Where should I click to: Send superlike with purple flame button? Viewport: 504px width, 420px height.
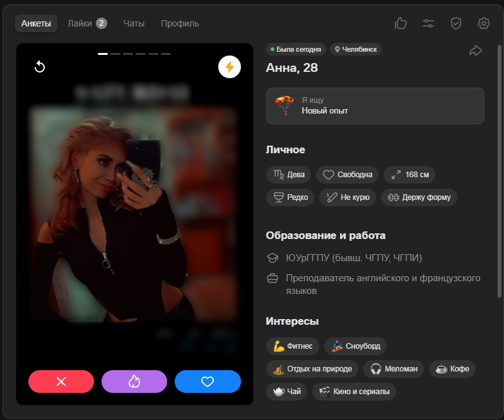(134, 382)
